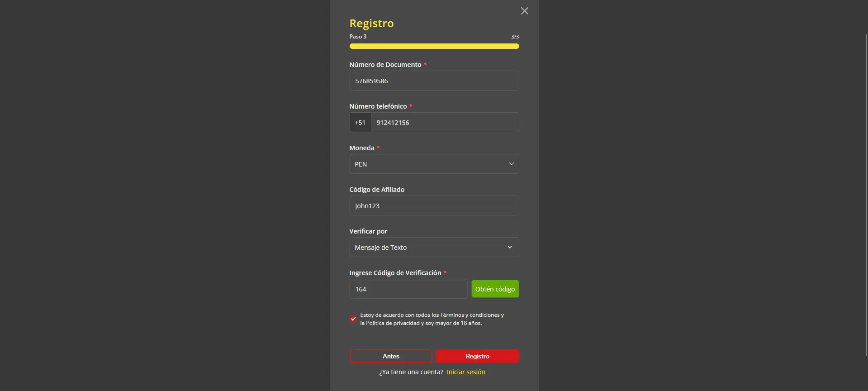
Task: Click the Ingrese Código de Verificación label
Action: (395, 273)
